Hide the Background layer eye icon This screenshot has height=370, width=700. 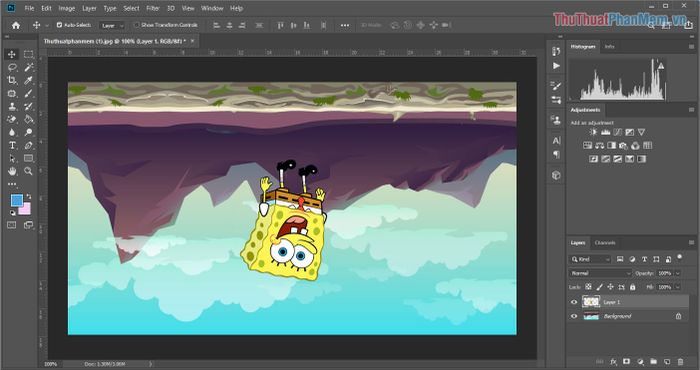574,316
